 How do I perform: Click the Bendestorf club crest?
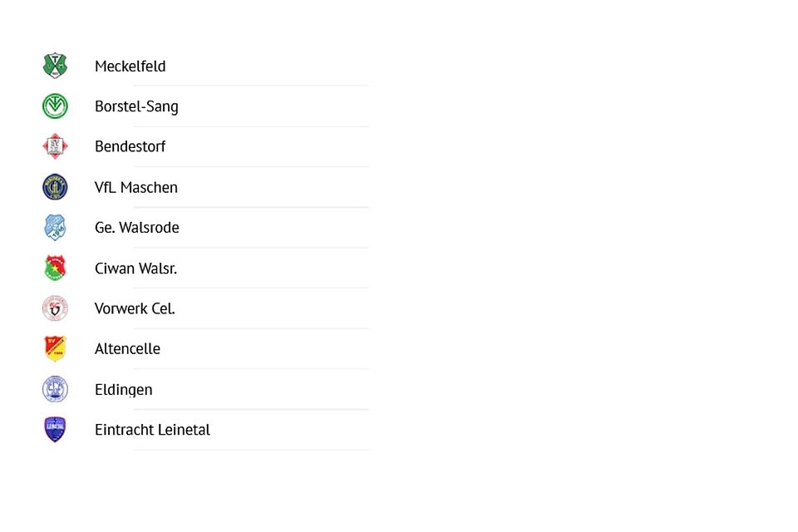[x=55, y=146]
